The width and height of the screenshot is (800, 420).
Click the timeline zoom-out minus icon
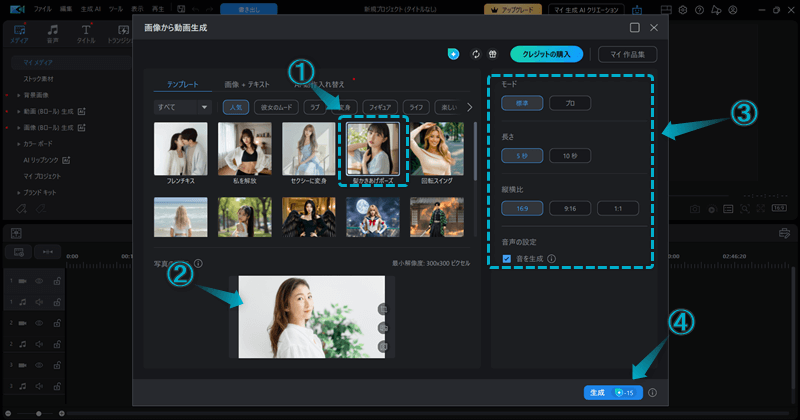click(8, 413)
